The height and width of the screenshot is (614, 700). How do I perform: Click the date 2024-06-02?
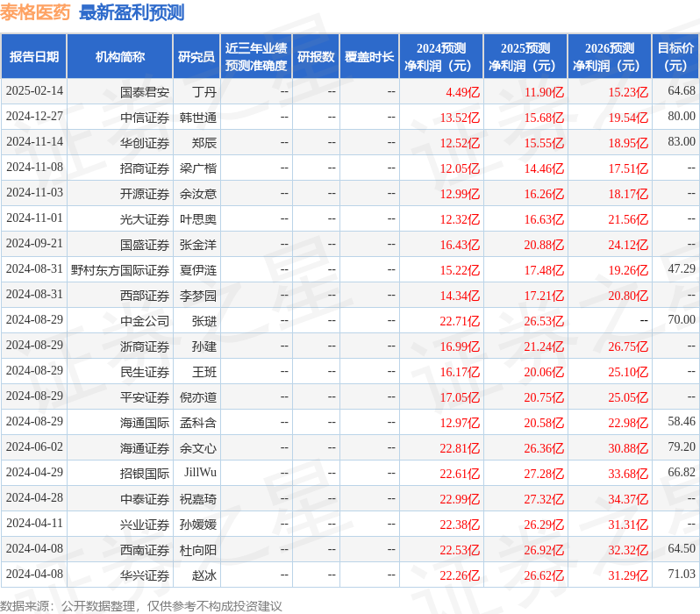[x=34, y=447]
